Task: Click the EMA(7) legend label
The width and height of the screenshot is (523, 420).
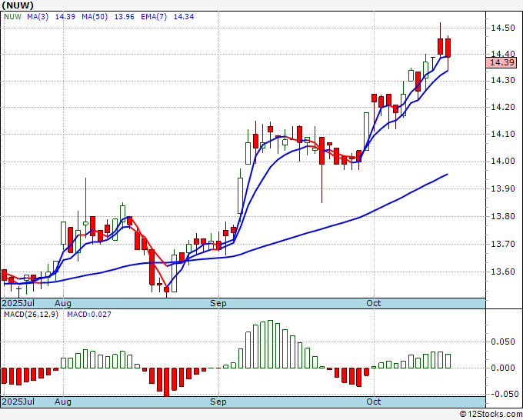Action: [154, 17]
